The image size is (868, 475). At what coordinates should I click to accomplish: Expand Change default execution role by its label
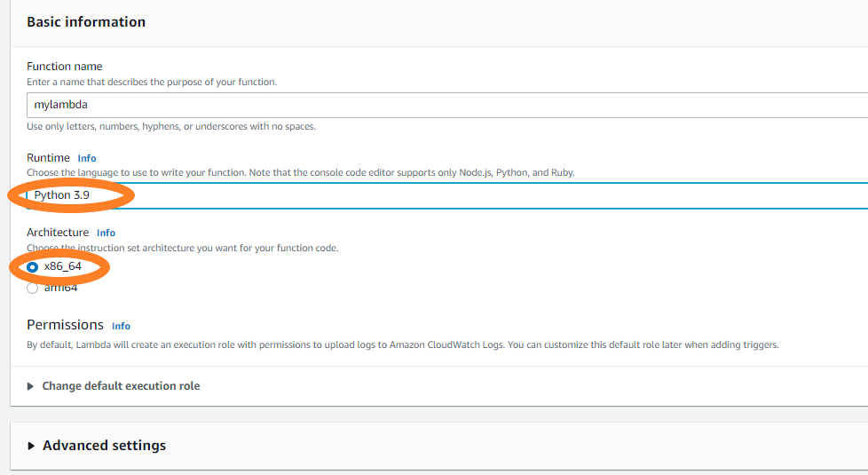click(x=121, y=386)
